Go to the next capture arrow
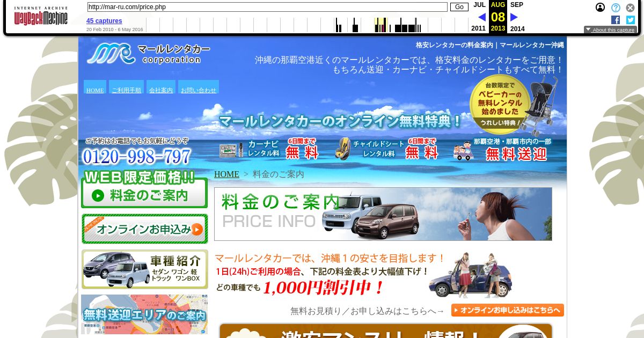Screen dimensions: 644x338 click(x=514, y=17)
